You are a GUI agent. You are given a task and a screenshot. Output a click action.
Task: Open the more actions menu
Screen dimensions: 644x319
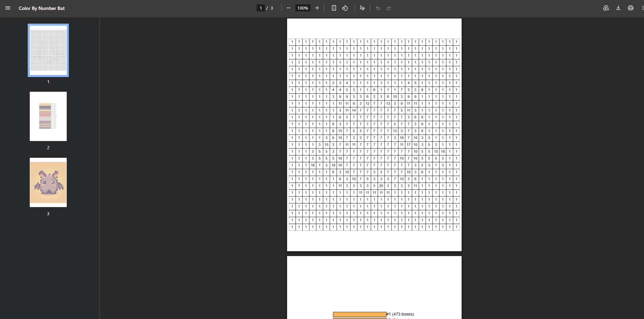(642, 8)
